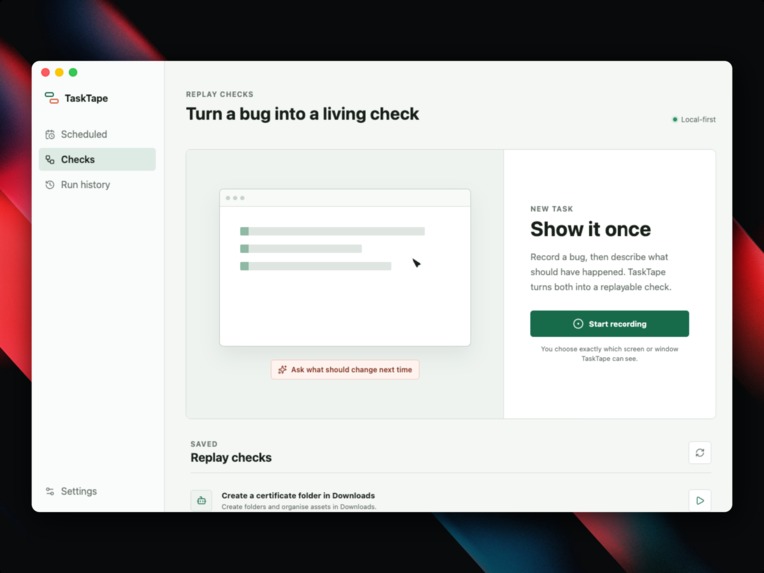Click the Show it once heading
This screenshot has width=764, height=573.
point(591,229)
